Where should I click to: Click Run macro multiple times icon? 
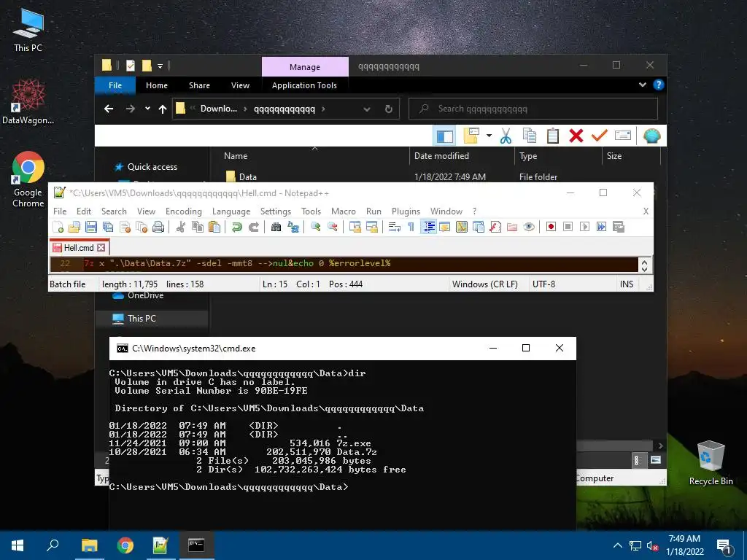click(x=601, y=227)
